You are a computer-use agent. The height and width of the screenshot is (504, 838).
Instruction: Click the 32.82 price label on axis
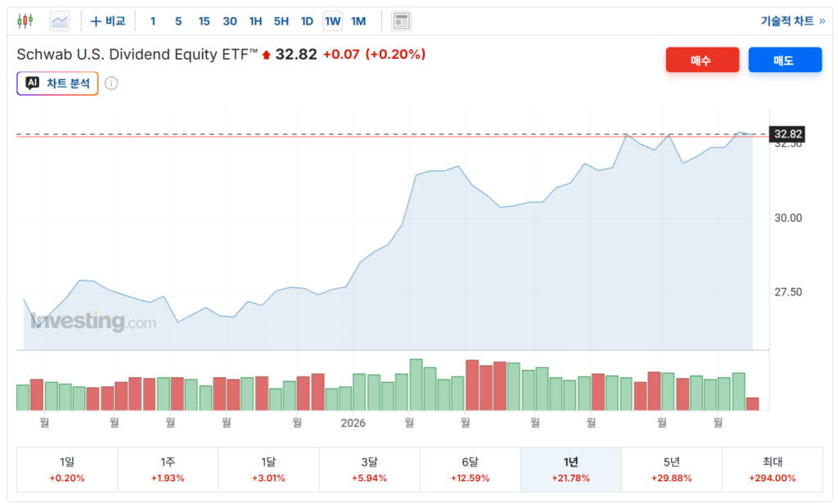[x=787, y=134]
